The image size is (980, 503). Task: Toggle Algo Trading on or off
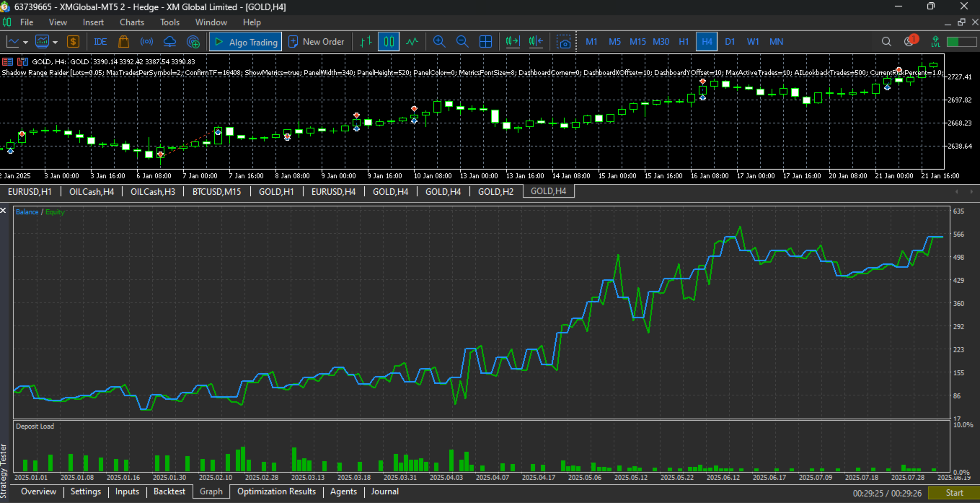coord(246,42)
